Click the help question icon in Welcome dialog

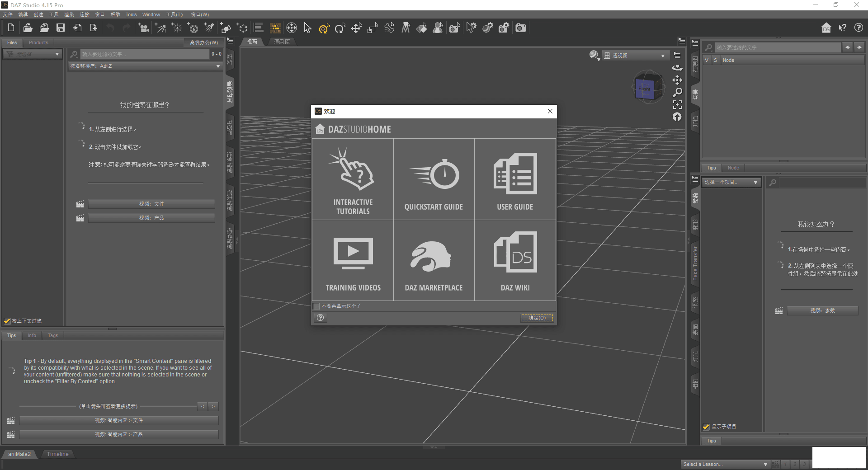321,318
